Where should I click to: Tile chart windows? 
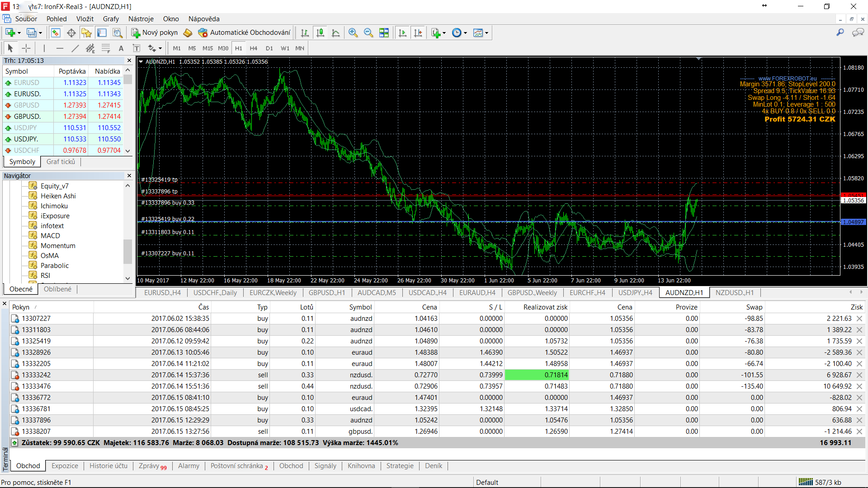[384, 33]
